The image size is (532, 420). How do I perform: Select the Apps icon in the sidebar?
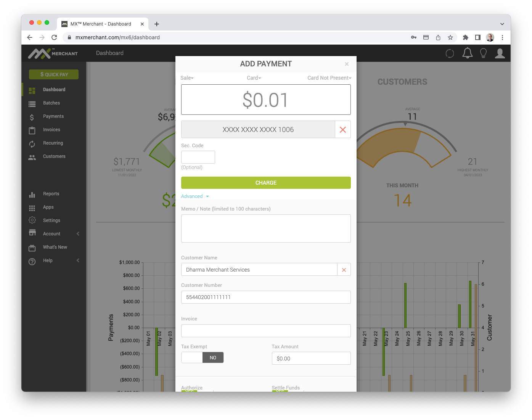(32, 207)
